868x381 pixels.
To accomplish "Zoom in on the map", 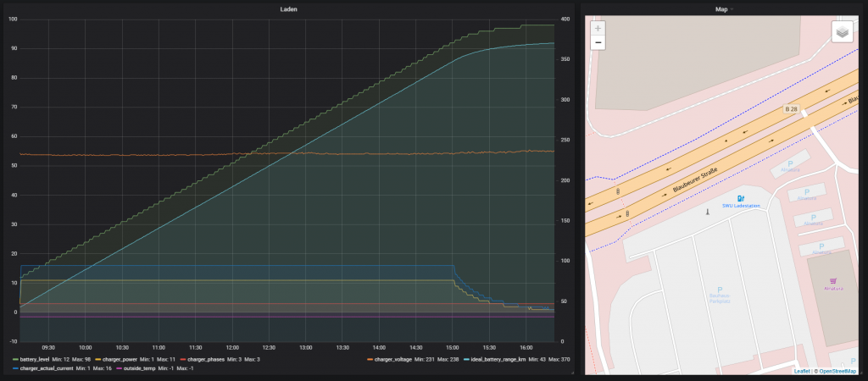I will point(598,28).
